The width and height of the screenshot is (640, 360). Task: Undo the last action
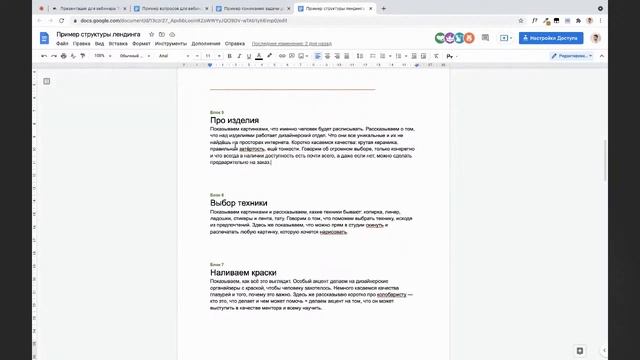point(44,56)
